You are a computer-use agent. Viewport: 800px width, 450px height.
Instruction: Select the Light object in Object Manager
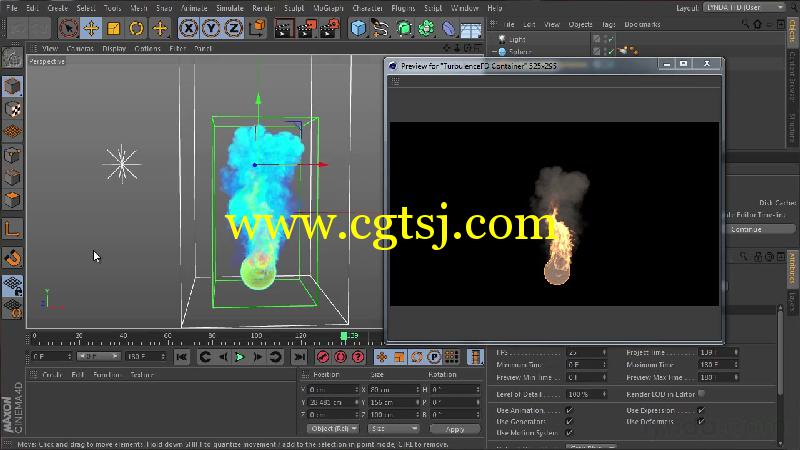tap(517, 39)
